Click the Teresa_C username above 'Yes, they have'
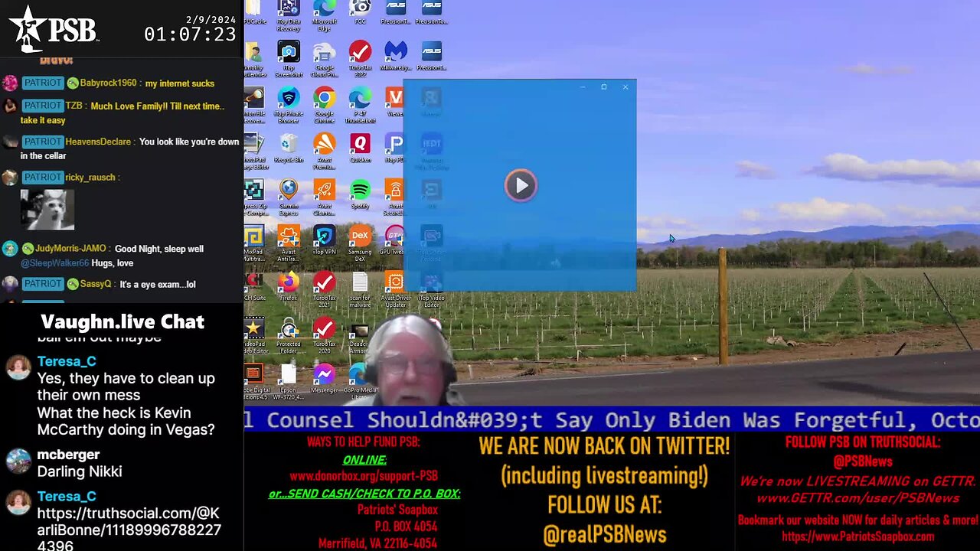Viewport: 980px width, 551px height. pos(67,361)
